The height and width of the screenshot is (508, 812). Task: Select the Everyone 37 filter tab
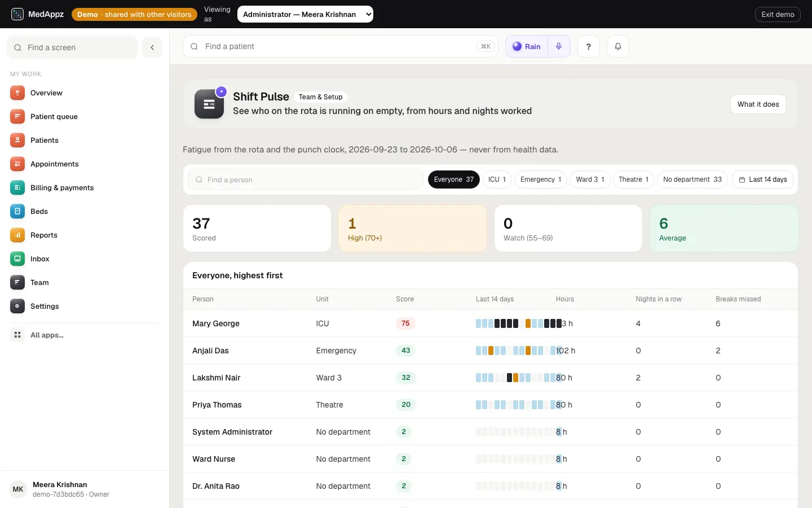click(x=454, y=179)
